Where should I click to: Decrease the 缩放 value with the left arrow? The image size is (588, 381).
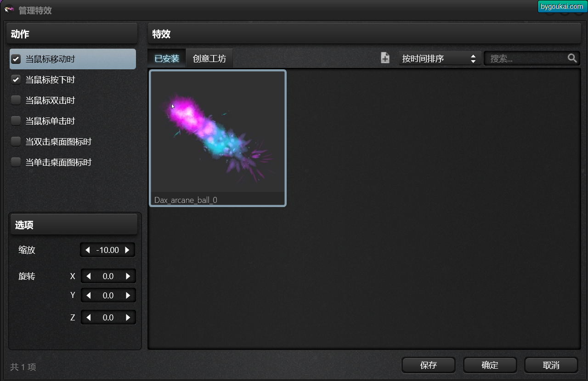tap(88, 250)
